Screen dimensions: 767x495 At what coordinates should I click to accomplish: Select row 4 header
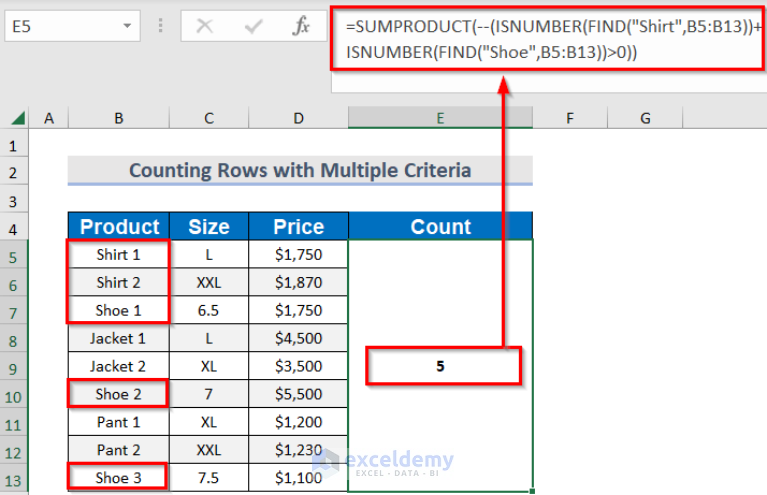tap(14, 227)
